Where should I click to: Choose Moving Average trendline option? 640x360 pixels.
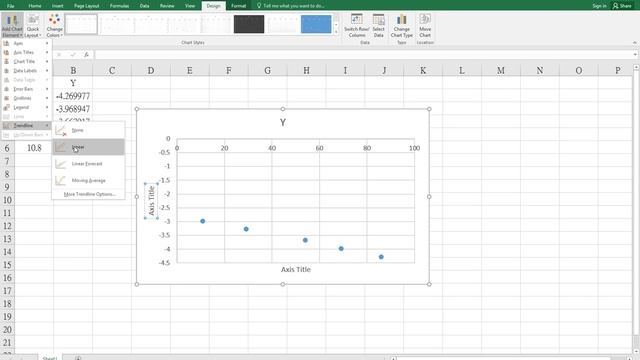88,180
